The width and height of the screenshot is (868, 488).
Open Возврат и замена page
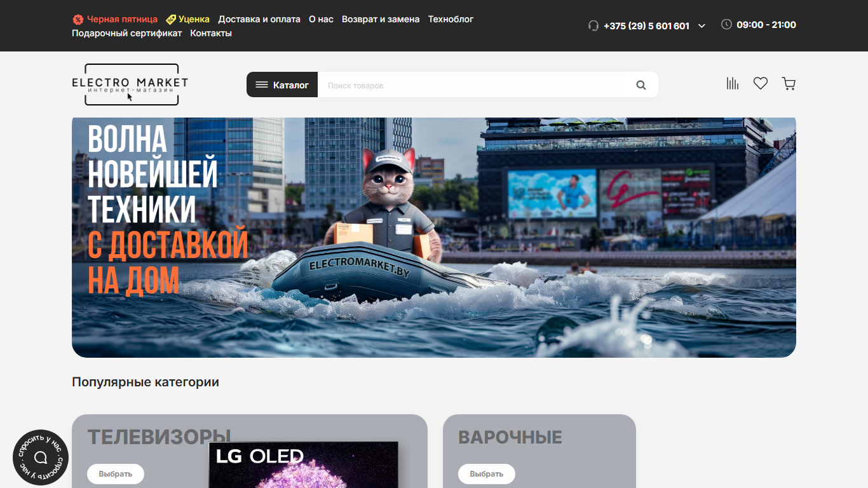(381, 19)
